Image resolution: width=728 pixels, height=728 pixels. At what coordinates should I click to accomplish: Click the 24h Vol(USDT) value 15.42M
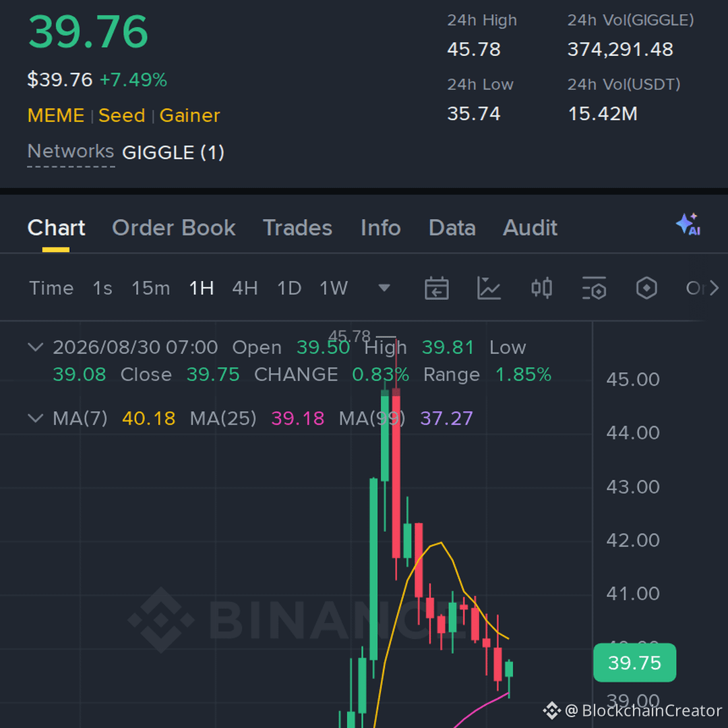click(x=603, y=114)
